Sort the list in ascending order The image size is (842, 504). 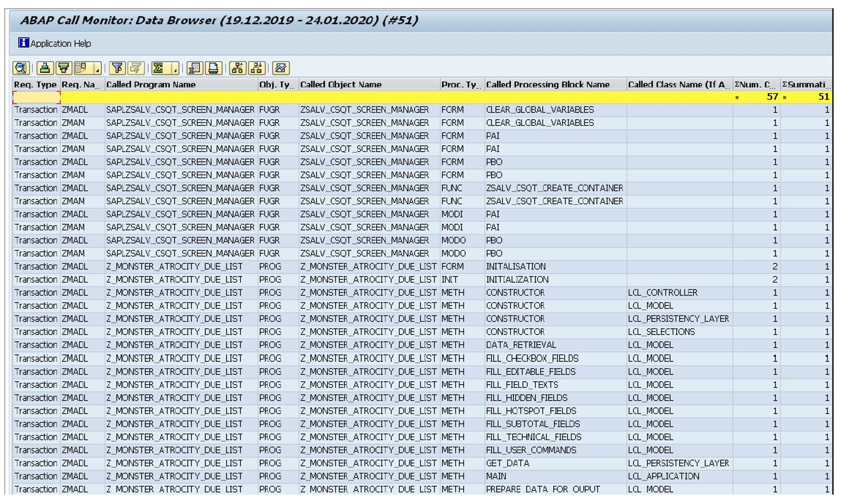(44, 68)
